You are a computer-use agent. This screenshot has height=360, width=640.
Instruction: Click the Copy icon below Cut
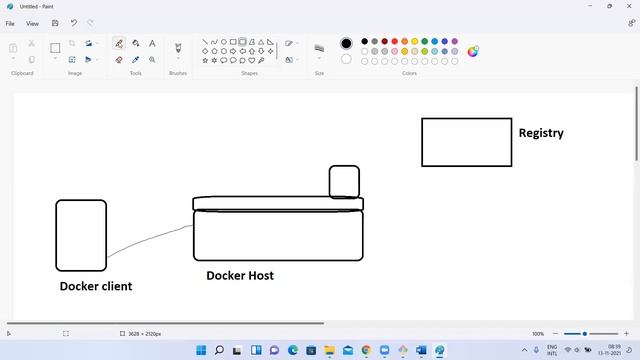tap(31, 60)
